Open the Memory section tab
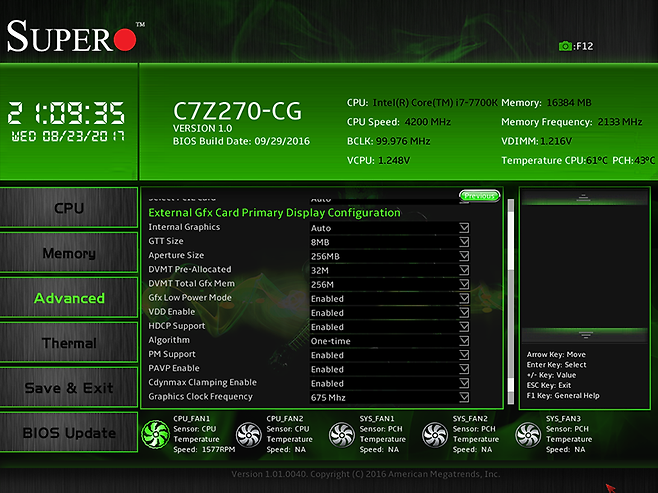 (x=69, y=253)
